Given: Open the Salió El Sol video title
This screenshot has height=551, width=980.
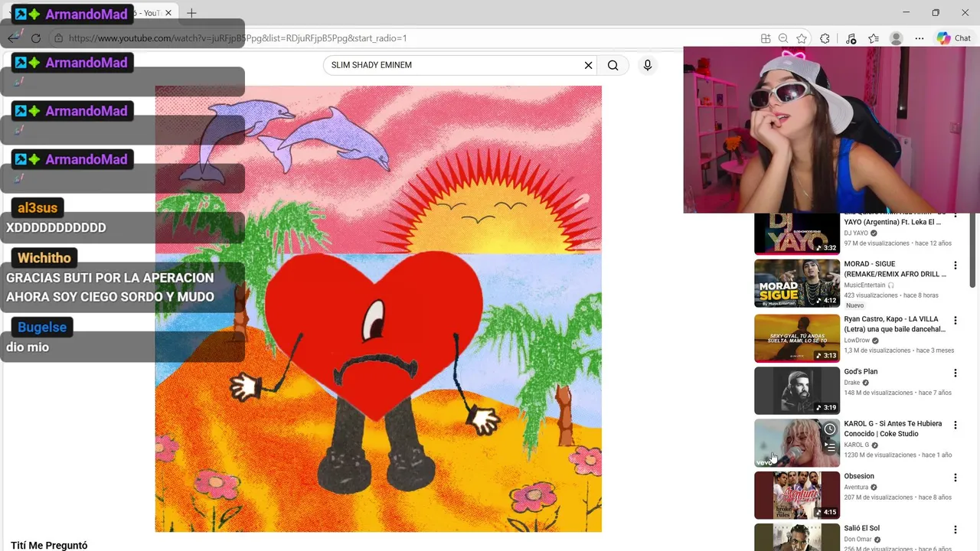Looking at the screenshot, I should (x=861, y=528).
